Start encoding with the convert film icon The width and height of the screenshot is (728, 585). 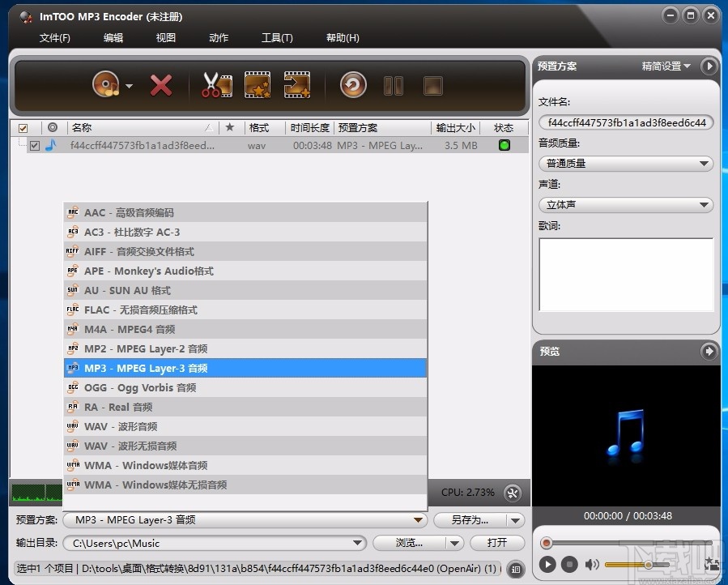[297, 84]
